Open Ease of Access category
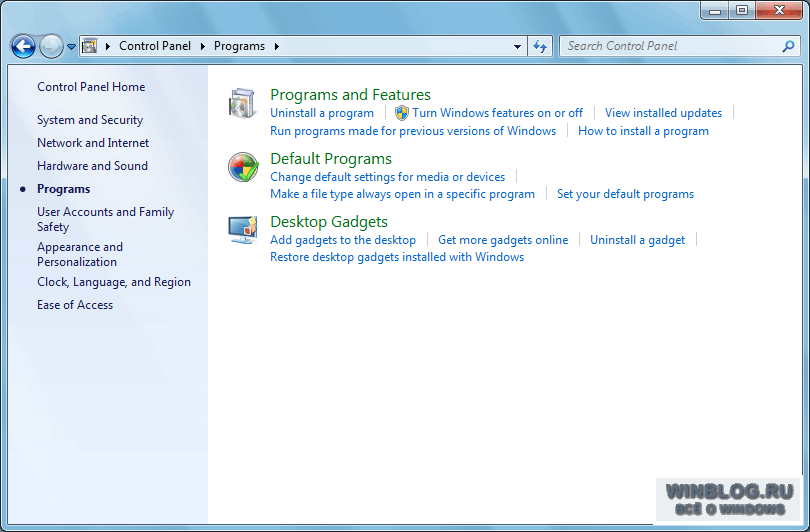The height and width of the screenshot is (532, 810). tap(75, 305)
